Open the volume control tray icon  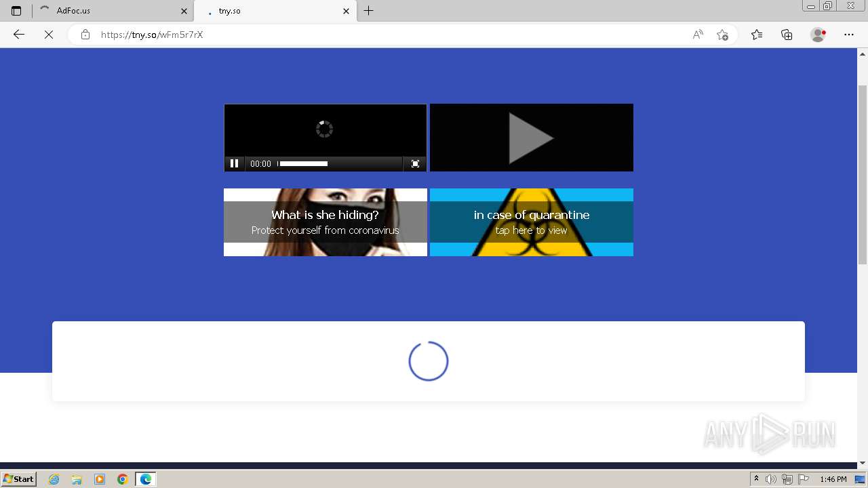point(771,479)
